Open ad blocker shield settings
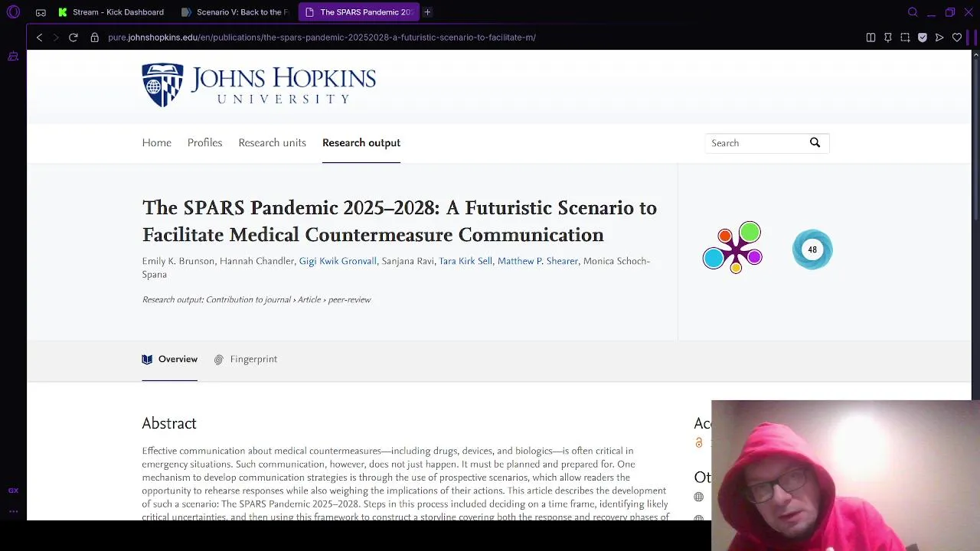The image size is (980, 551). pos(922,37)
